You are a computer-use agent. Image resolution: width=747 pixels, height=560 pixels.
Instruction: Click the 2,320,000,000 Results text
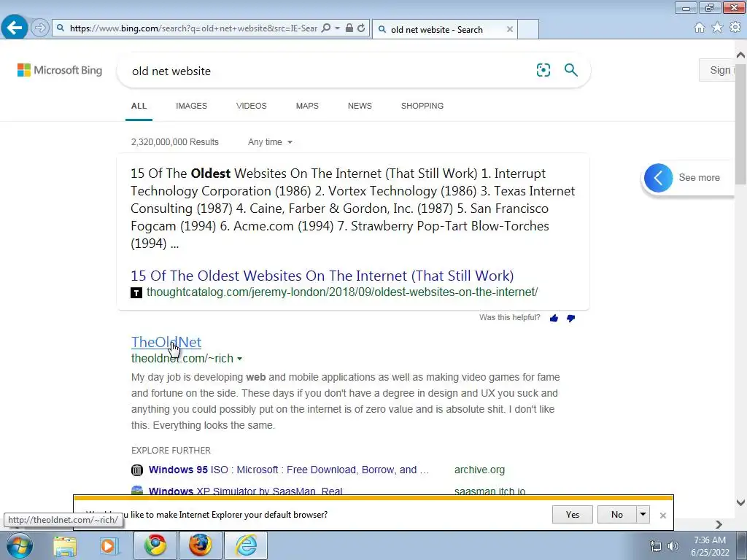point(175,142)
